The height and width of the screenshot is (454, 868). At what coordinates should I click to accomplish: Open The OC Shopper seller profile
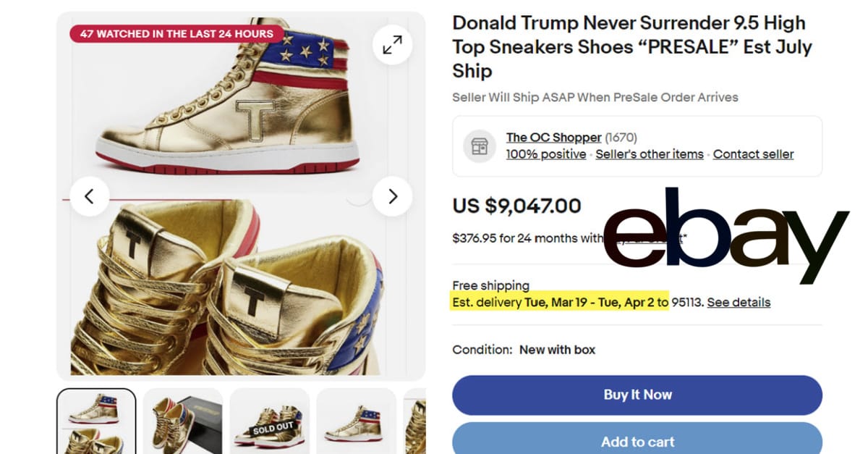click(553, 137)
